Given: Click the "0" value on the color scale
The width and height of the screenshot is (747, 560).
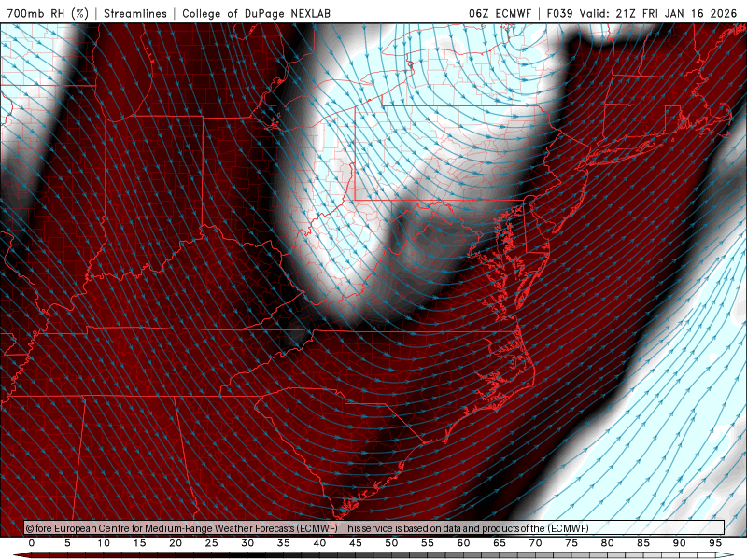Looking at the screenshot, I should click(32, 543).
